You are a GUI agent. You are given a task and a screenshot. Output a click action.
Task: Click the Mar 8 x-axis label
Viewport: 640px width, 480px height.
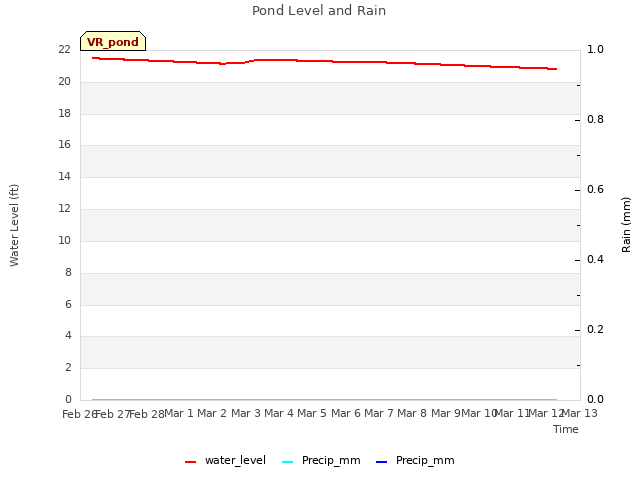pyautogui.click(x=412, y=413)
